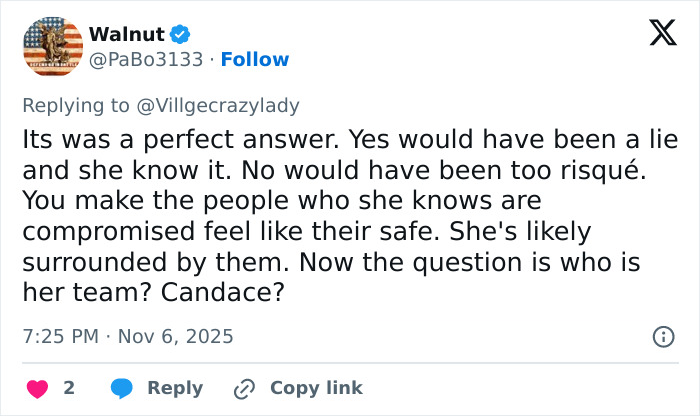Follow the Walnut account
Screen dimensions: 700x416
coord(255,59)
